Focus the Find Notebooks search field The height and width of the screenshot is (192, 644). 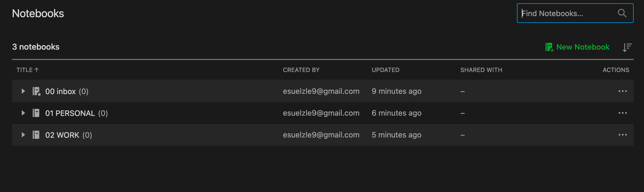[x=575, y=13]
